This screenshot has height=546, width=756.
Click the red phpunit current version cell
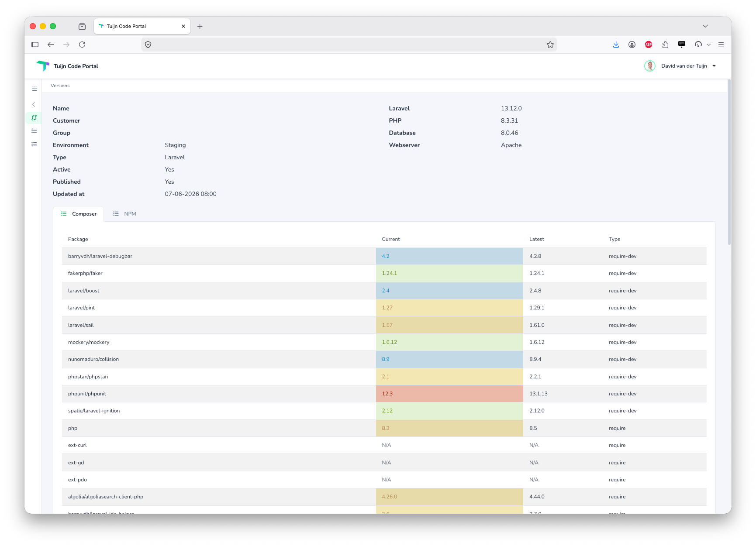[x=449, y=394]
